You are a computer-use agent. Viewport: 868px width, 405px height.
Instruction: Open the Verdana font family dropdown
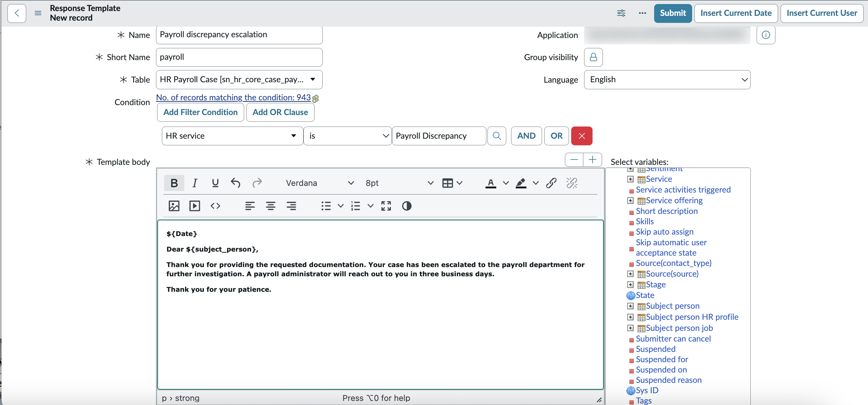click(x=319, y=183)
